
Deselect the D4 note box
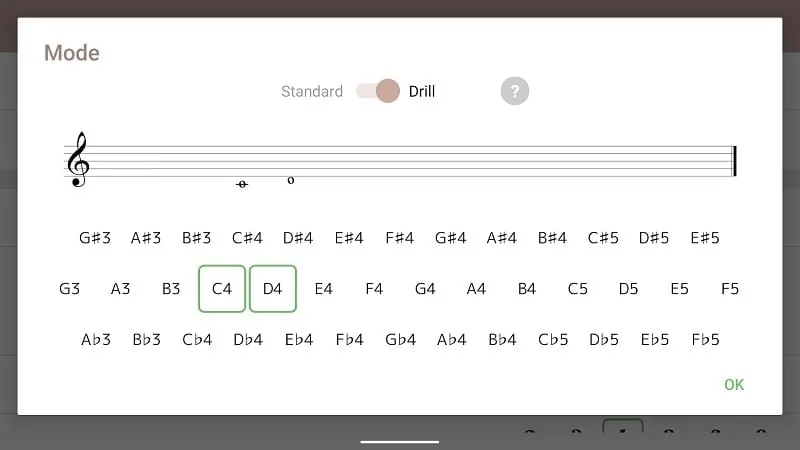point(273,289)
